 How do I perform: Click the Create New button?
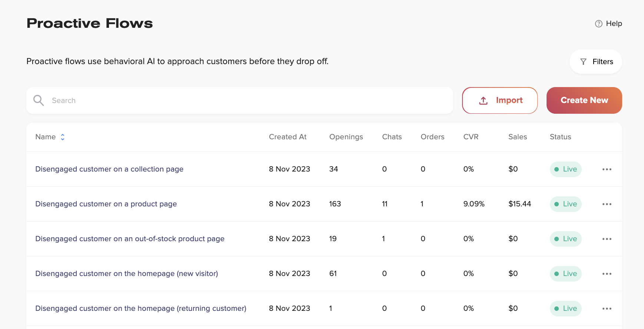584,100
